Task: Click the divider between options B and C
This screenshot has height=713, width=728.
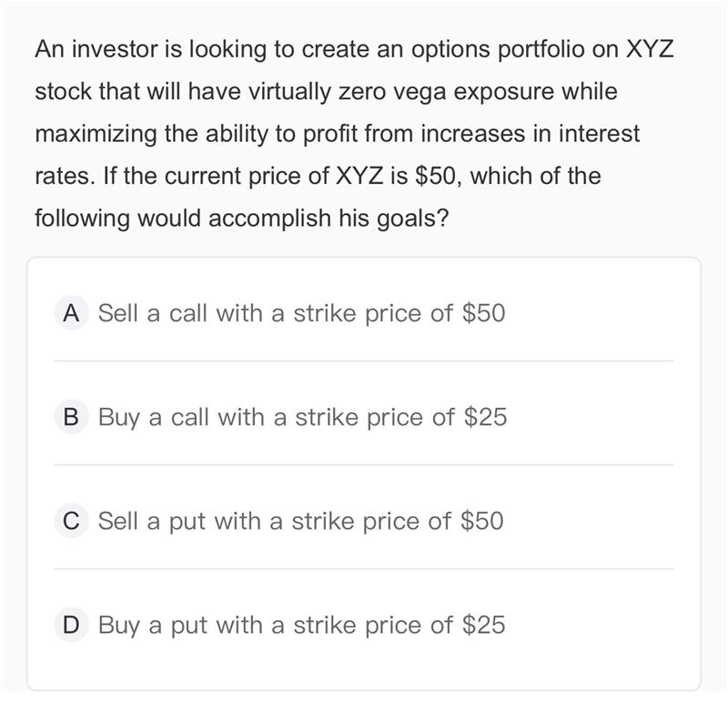Action: [364, 464]
